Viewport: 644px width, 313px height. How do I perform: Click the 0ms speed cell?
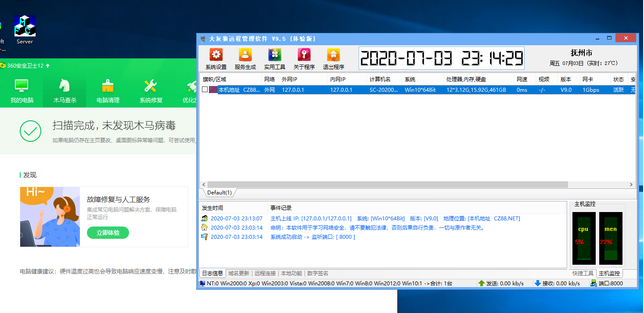(522, 90)
